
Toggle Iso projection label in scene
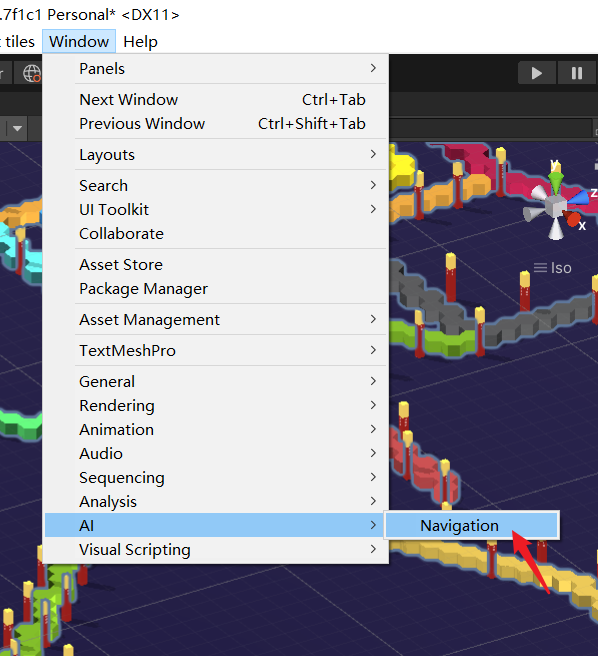(x=552, y=268)
